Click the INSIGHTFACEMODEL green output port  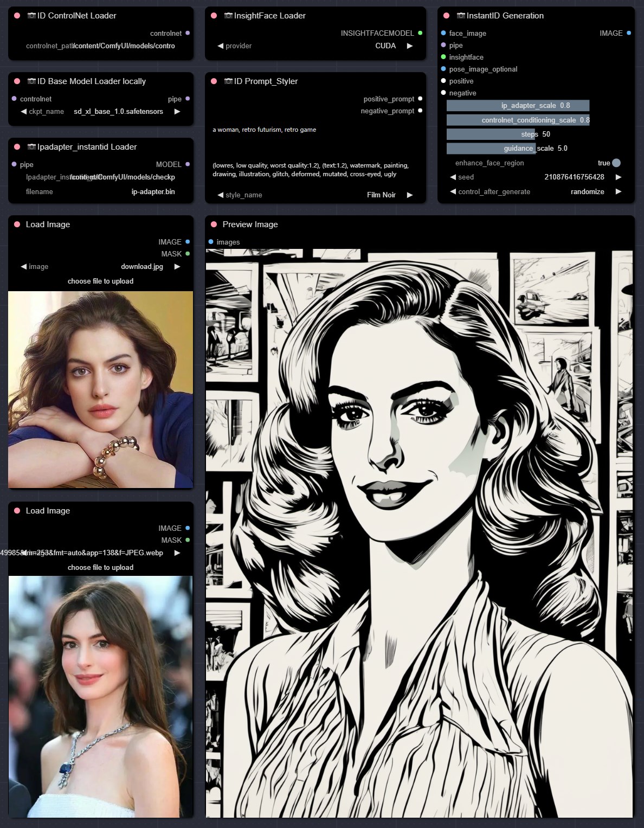(420, 33)
